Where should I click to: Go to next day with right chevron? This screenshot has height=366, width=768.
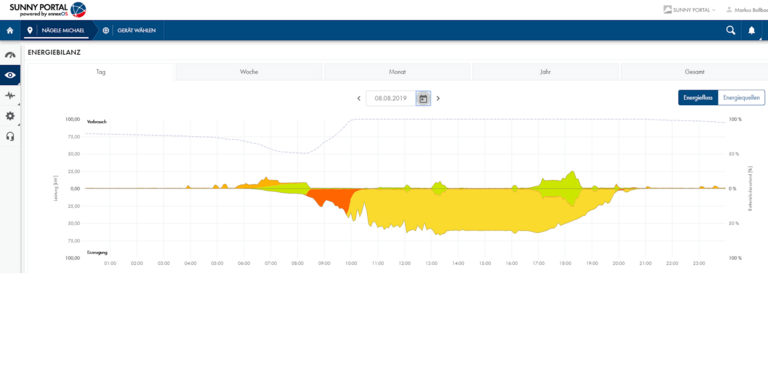pyautogui.click(x=438, y=98)
